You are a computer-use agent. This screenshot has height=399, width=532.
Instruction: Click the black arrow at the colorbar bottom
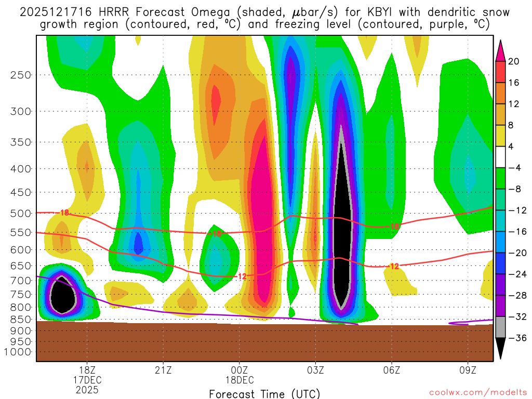pyautogui.click(x=500, y=349)
